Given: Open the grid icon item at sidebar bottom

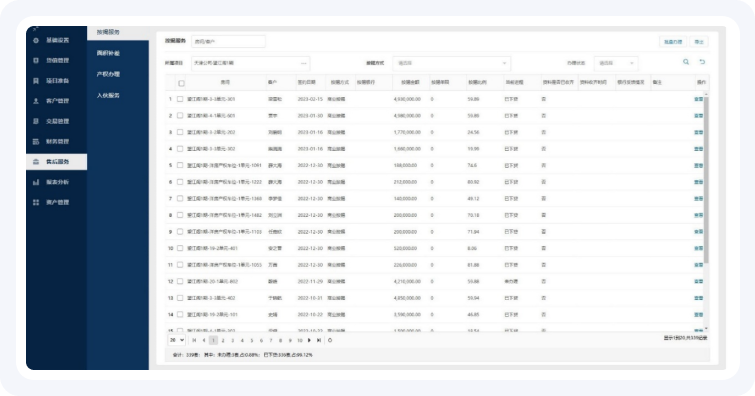Looking at the screenshot, I should click(x=36, y=202).
